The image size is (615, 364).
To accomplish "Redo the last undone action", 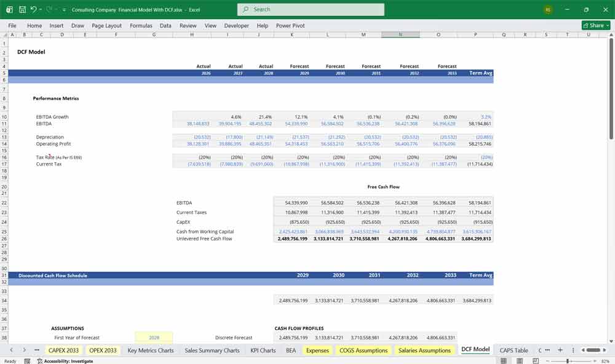I will [x=48, y=9].
